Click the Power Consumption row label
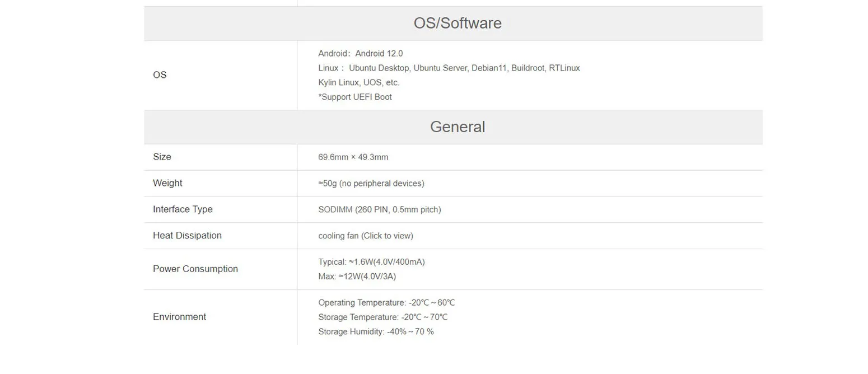This screenshot has height=374, width=868. pos(195,269)
